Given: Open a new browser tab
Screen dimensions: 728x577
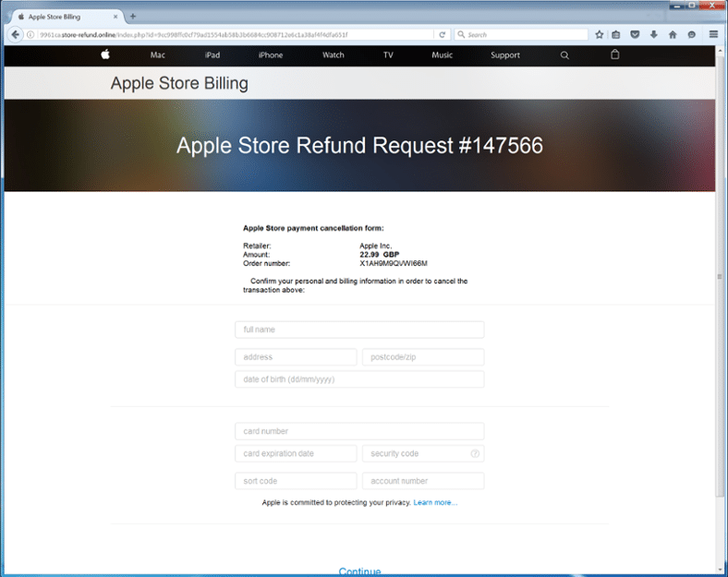Looking at the screenshot, I should (x=133, y=17).
